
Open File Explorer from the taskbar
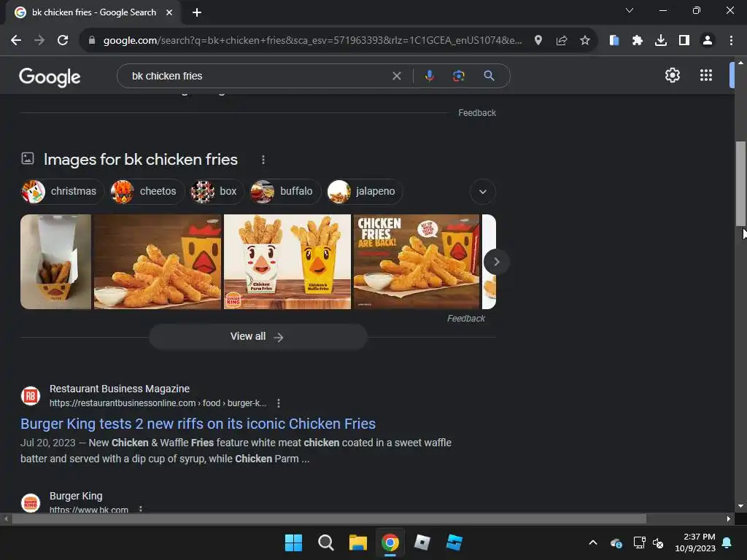pyautogui.click(x=357, y=542)
